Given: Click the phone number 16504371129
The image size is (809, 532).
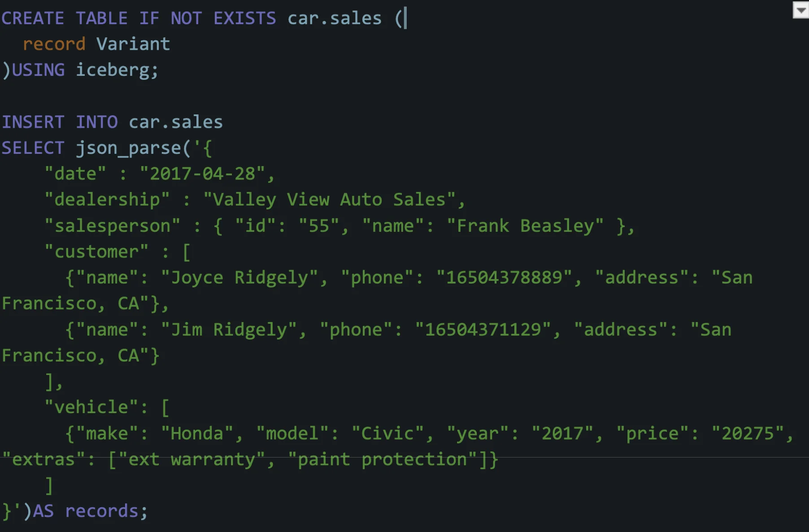Looking at the screenshot, I should [483, 330].
